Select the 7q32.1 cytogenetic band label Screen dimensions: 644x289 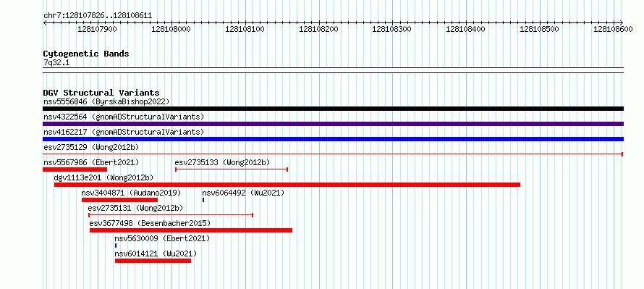pos(56,62)
